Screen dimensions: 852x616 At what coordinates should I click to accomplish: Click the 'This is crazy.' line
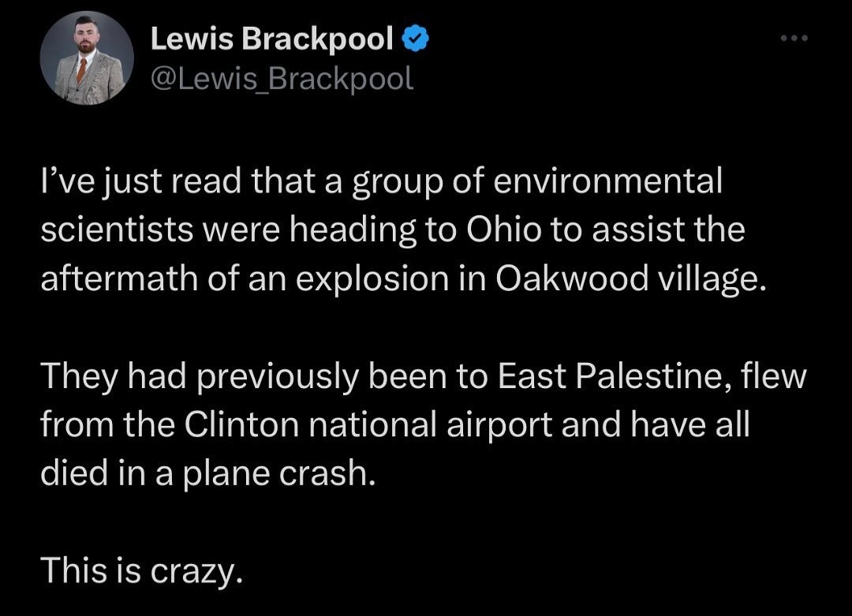coord(141,571)
